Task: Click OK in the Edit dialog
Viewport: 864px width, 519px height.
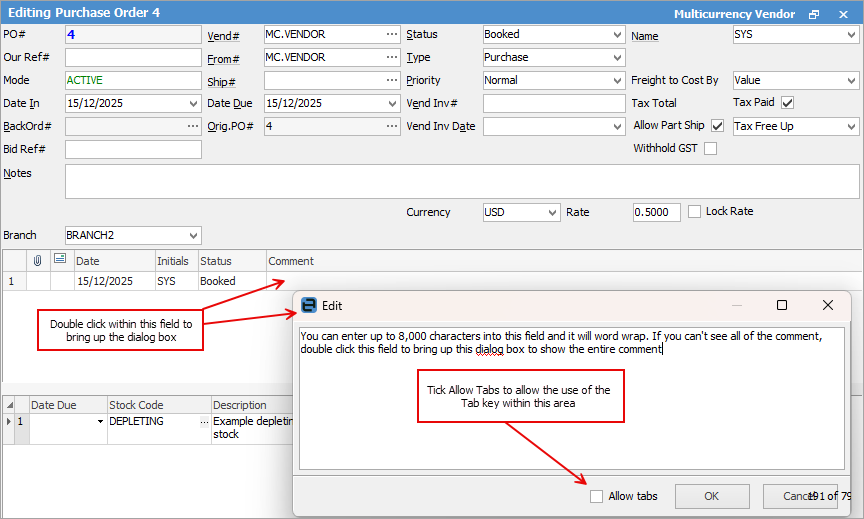Action: 712,496
